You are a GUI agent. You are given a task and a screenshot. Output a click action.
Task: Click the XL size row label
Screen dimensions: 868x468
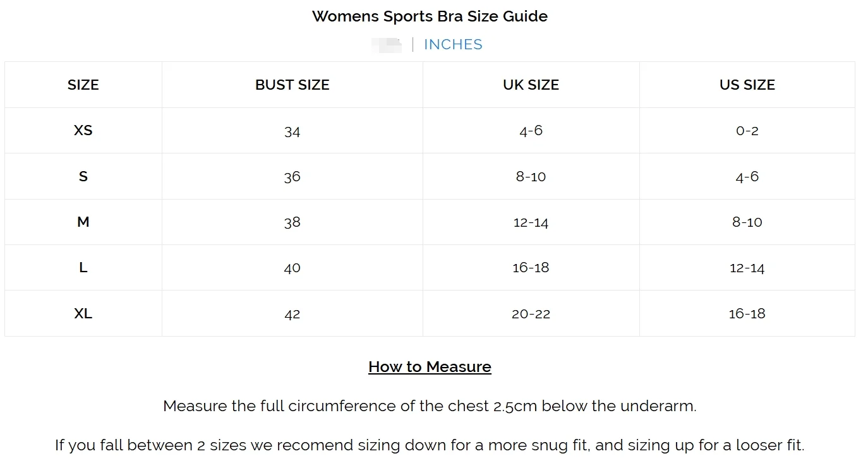coord(83,313)
